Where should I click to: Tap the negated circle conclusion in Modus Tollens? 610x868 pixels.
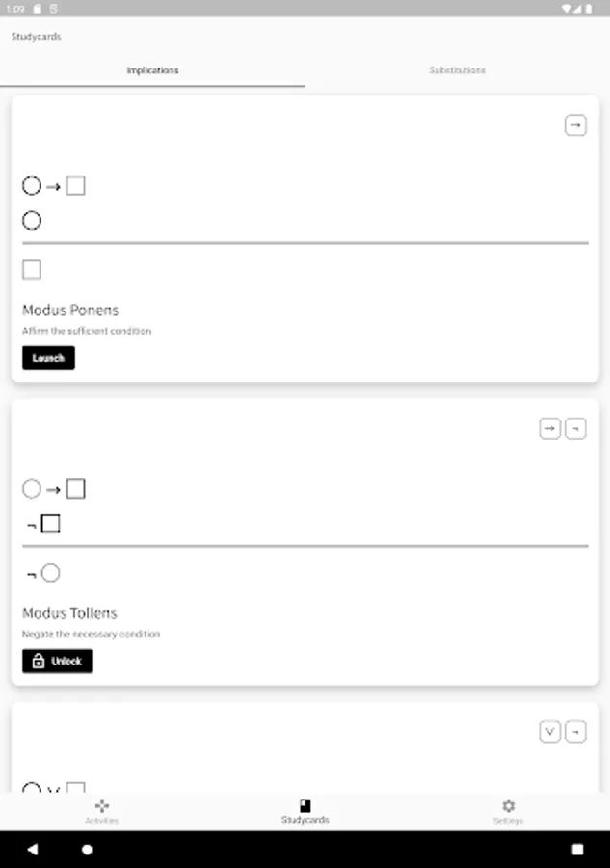44,573
